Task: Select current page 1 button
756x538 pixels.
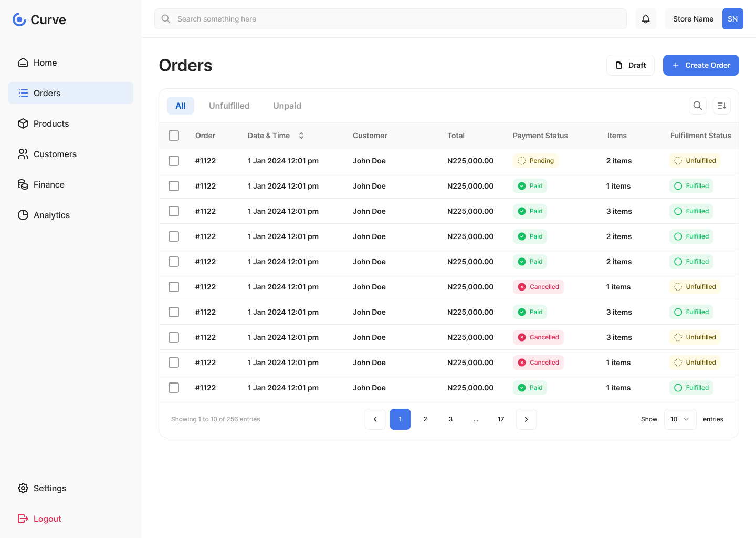Action: coord(400,419)
